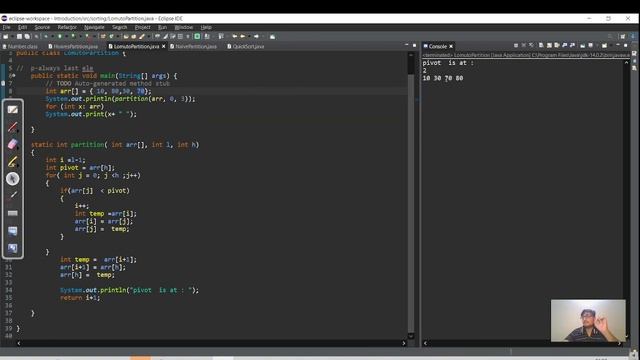Open the Refactor menu
Viewport: 640px width, 360px height.
[x=67, y=27]
